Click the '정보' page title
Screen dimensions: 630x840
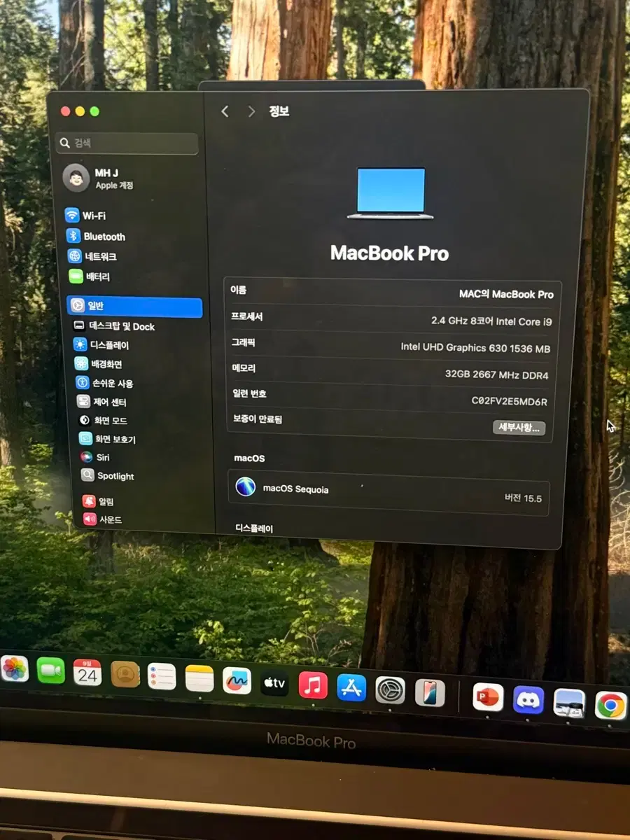click(x=279, y=111)
